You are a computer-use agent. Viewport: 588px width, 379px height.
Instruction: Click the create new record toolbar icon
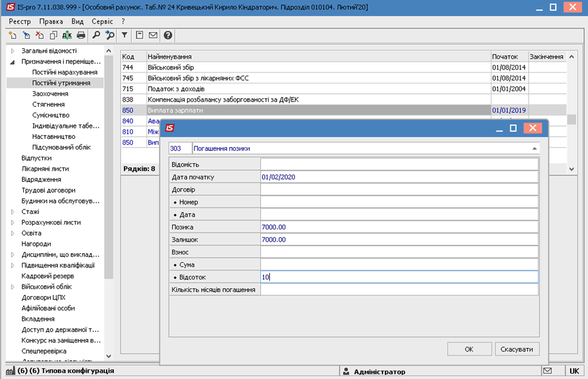coord(13,35)
